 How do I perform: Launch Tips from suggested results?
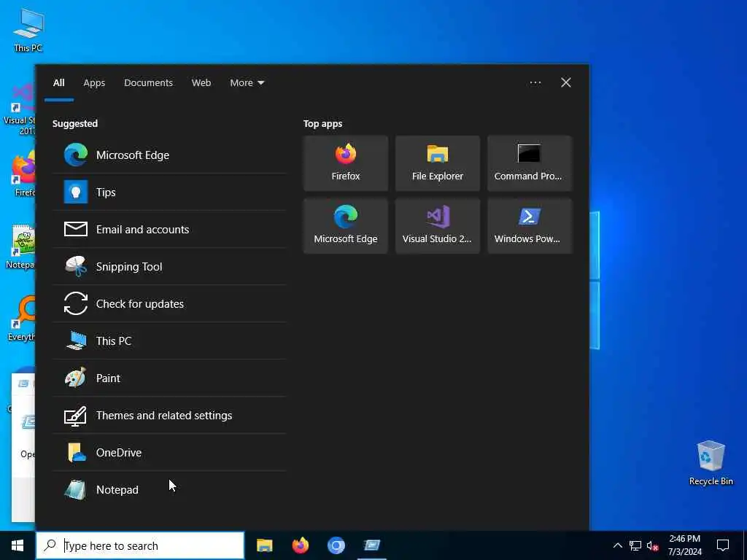coord(169,192)
